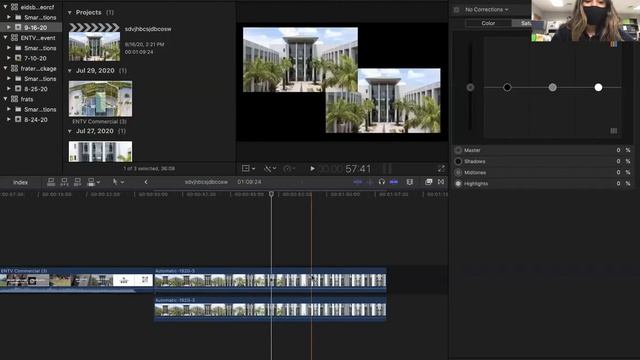Expand Smart Collections under frats
Viewport: 640px width, 360px height.
click(9, 109)
